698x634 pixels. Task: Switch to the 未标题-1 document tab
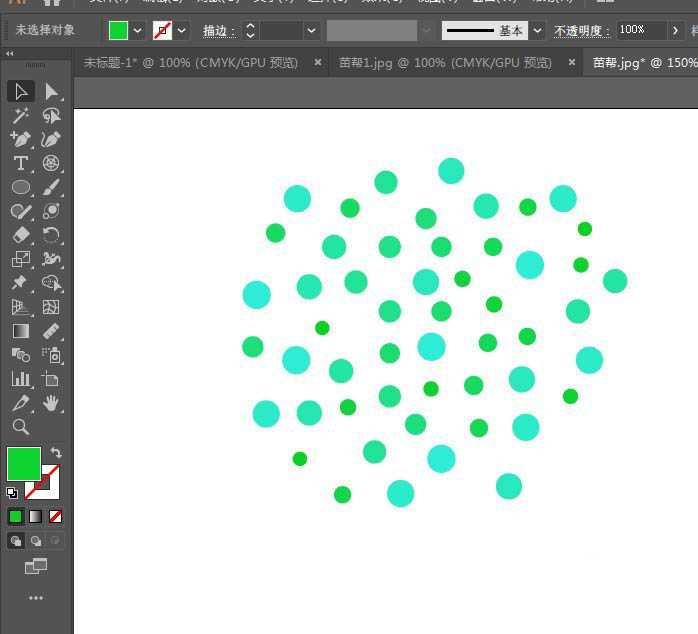(191, 63)
